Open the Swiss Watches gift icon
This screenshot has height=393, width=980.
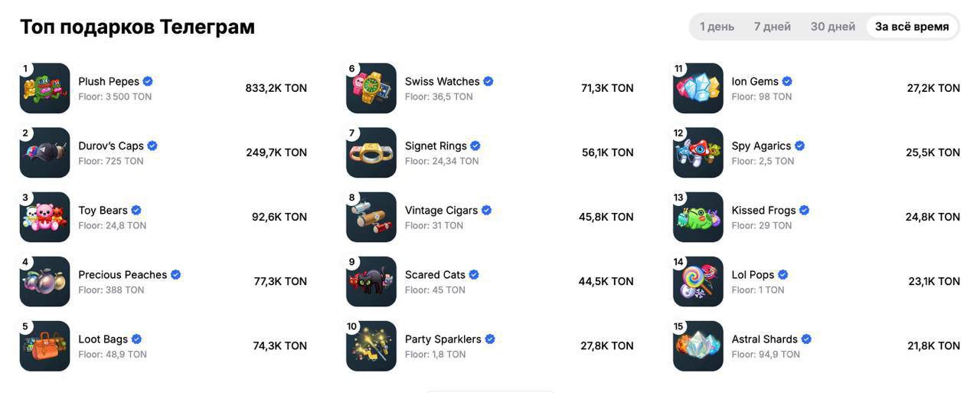[x=371, y=88]
